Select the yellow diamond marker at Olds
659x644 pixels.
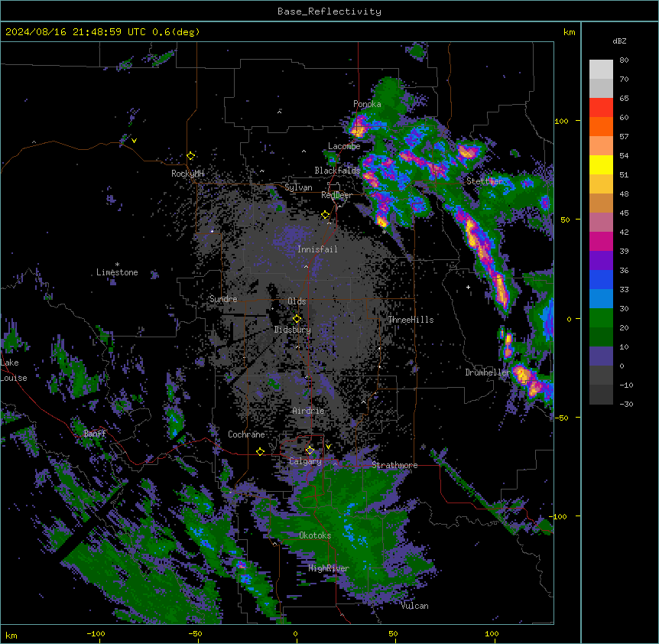tap(297, 319)
